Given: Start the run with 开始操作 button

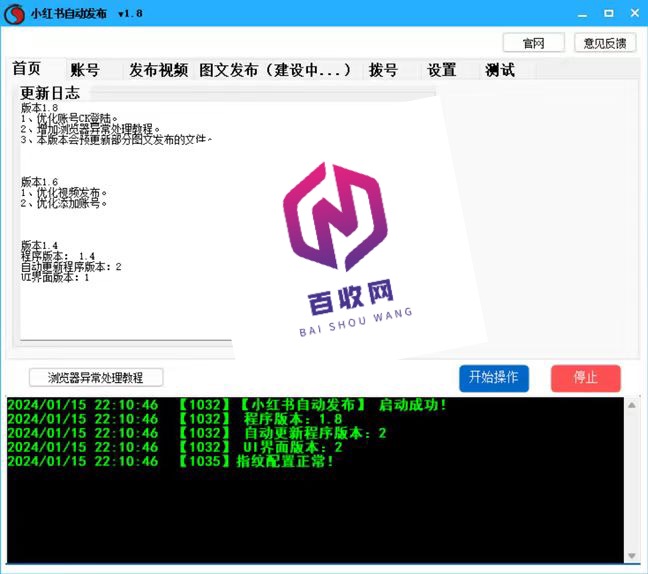Looking at the screenshot, I should pyautogui.click(x=494, y=378).
